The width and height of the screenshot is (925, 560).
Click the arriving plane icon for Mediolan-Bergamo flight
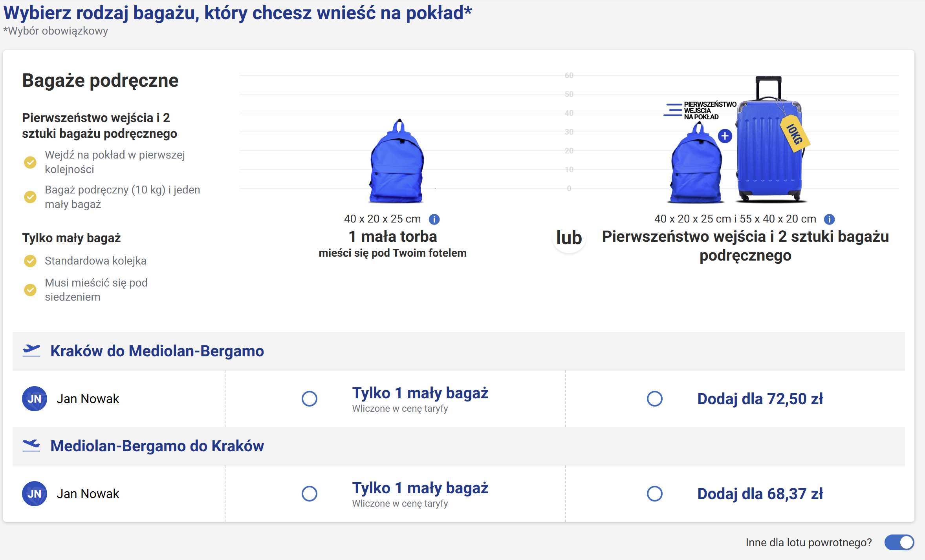[31, 445]
